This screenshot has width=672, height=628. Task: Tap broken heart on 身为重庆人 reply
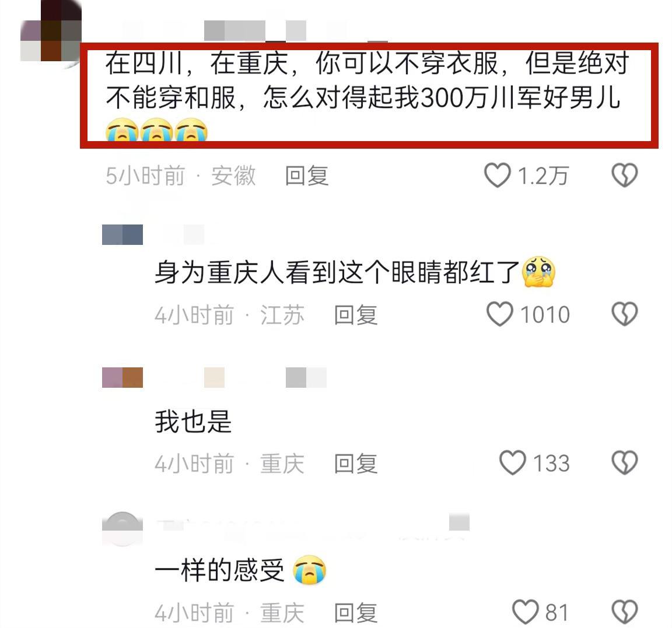tap(624, 314)
